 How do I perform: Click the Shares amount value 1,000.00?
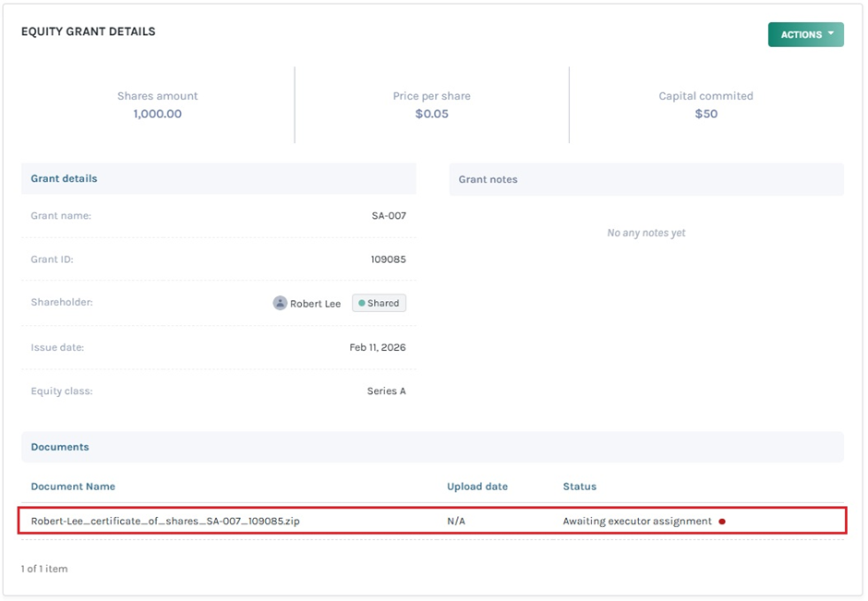[x=157, y=114]
